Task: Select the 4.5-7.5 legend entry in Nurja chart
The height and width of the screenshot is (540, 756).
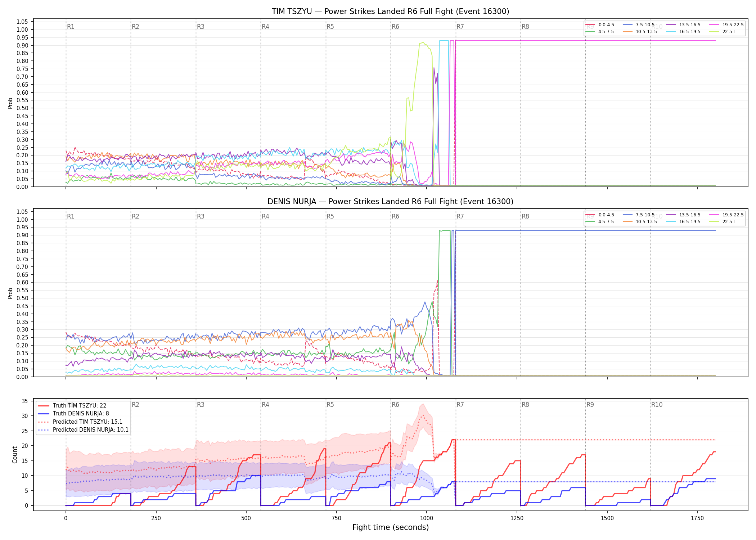Action: pos(600,222)
